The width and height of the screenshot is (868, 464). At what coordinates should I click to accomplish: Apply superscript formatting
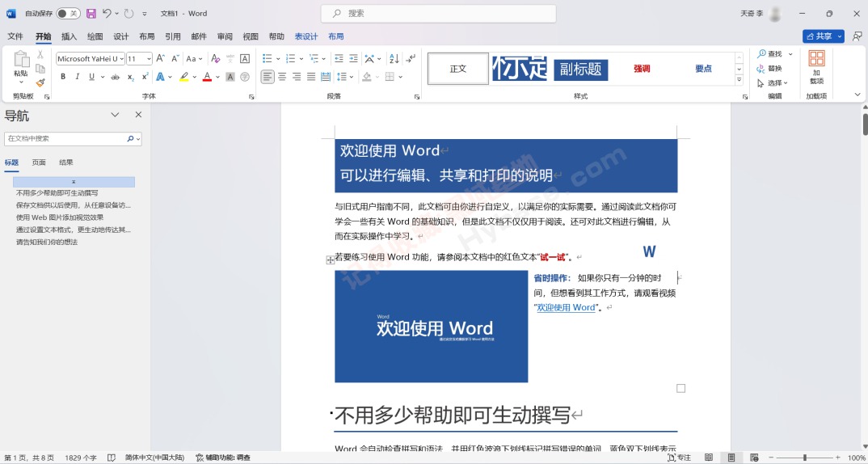tap(145, 77)
